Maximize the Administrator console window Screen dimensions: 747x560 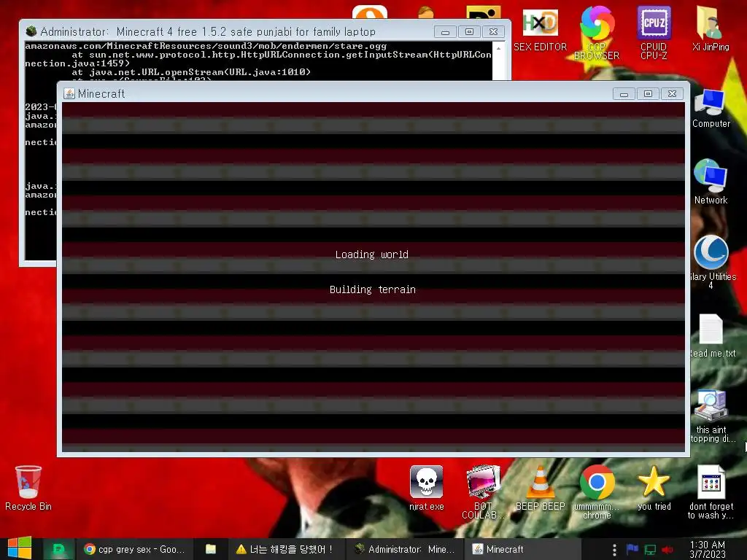pos(469,32)
